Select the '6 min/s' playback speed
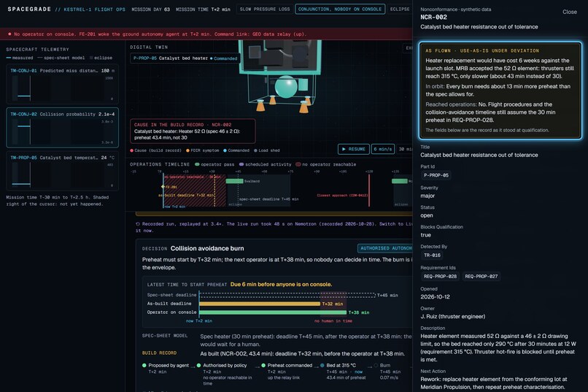Screen dimensions: 588x392 383,150
